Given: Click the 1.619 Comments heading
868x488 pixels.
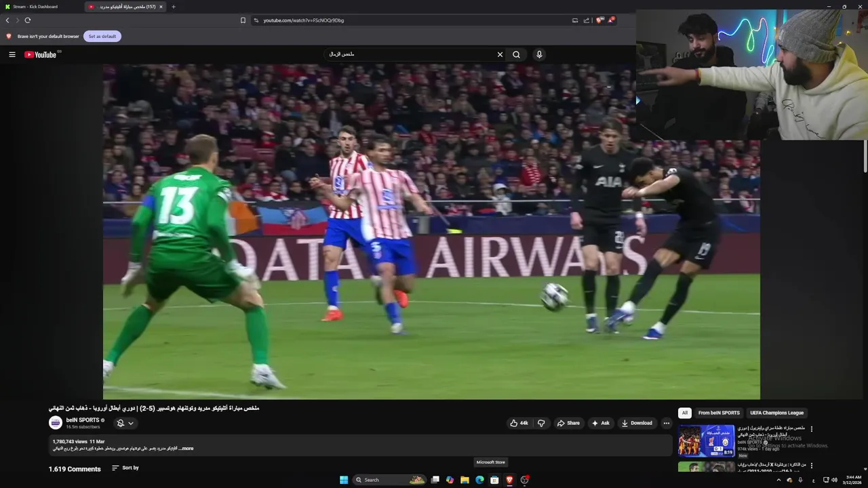Looking at the screenshot, I should pyautogui.click(x=75, y=469).
